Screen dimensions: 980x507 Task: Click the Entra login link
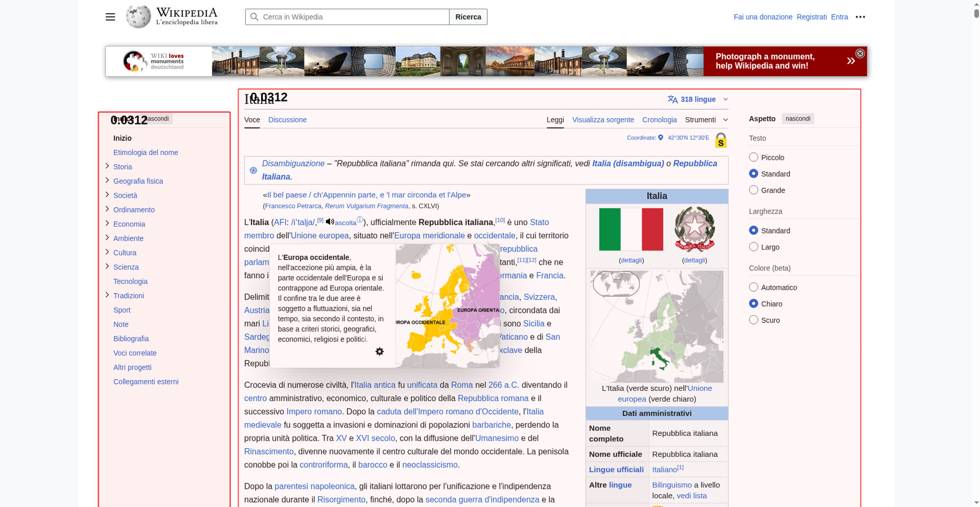(x=839, y=17)
